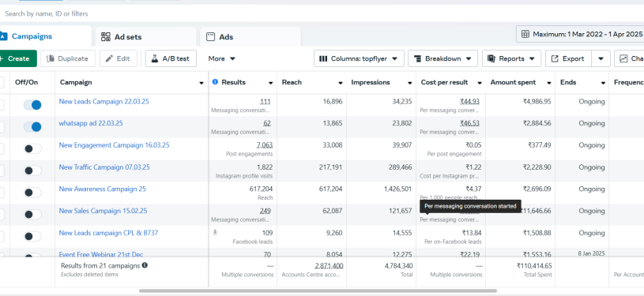Image resolution: width=644 pixels, height=296 pixels.
Task: Click the 8 Jan 2025 end date
Action: [x=591, y=253]
